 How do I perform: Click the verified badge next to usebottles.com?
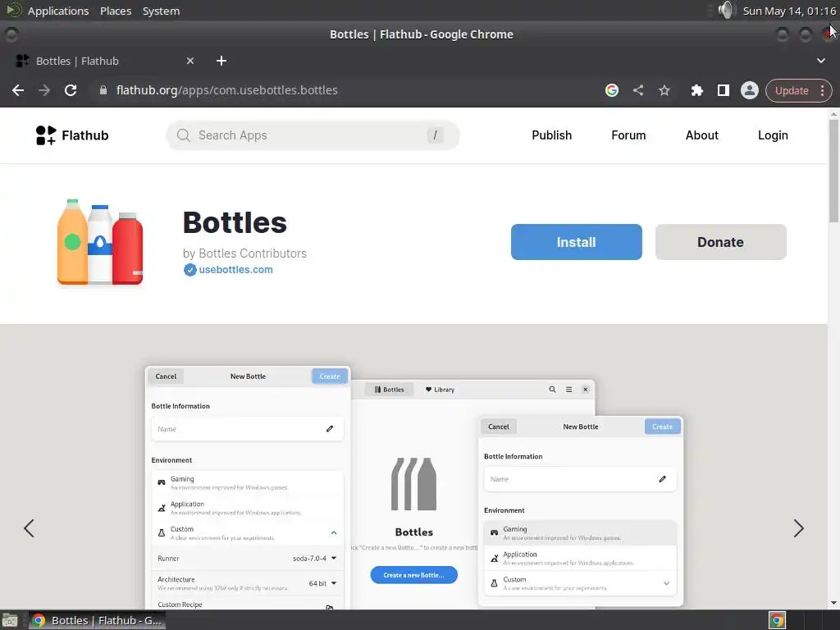pos(189,270)
